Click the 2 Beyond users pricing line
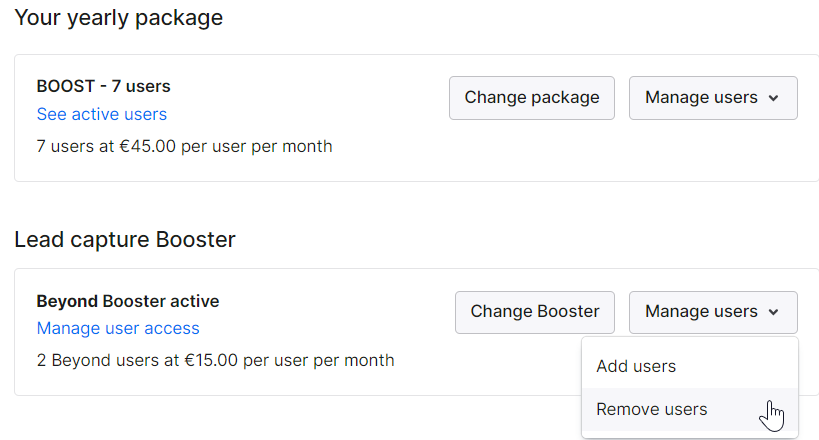This screenshot has width=819, height=440. 215,361
